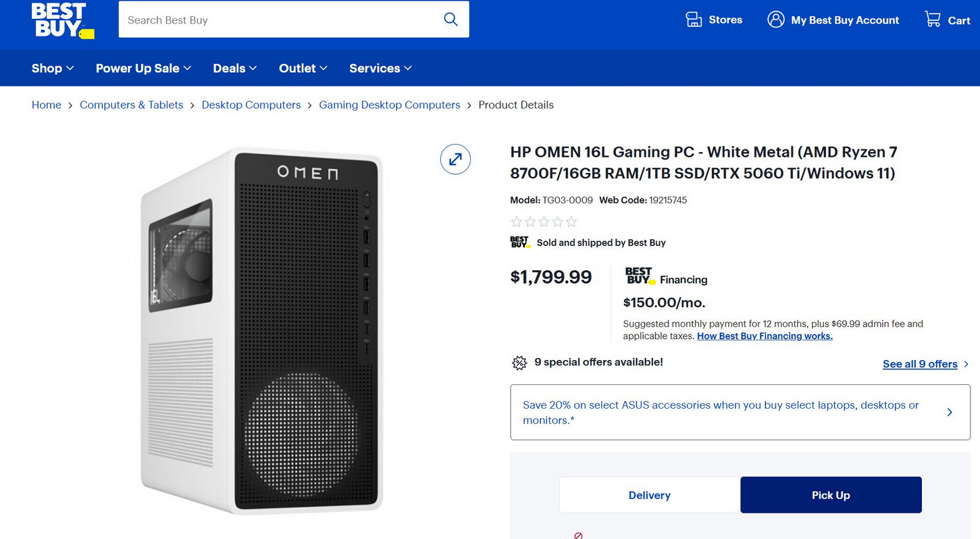Expand the Shop menu

click(53, 68)
